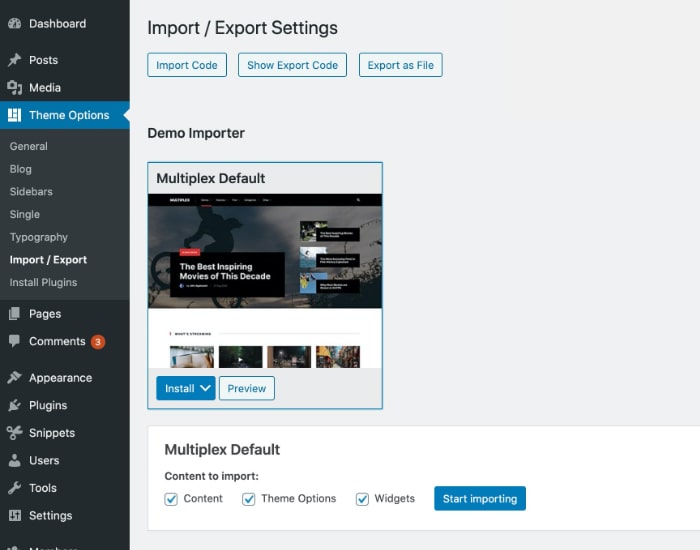Click the Comments badge showing 3

(98, 342)
